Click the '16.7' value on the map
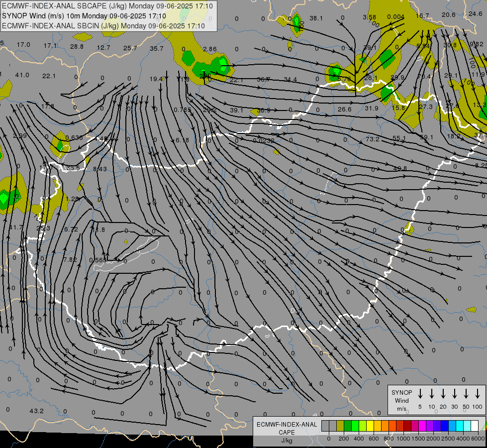Viewport: 487px width, 448px height. [422, 15]
